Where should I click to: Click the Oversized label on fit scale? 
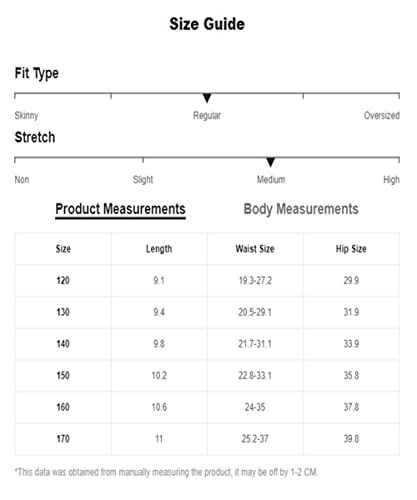pyautogui.click(x=382, y=115)
